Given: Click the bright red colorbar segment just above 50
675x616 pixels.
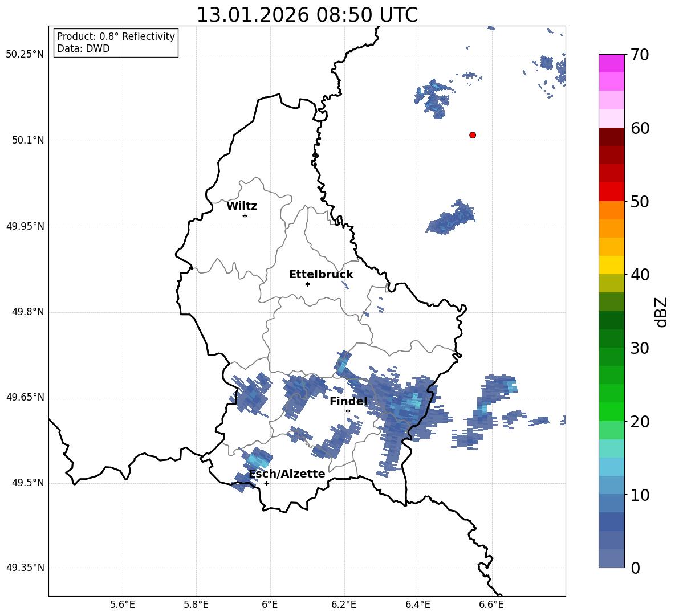Looking at the screenshot, I should 611,192.
